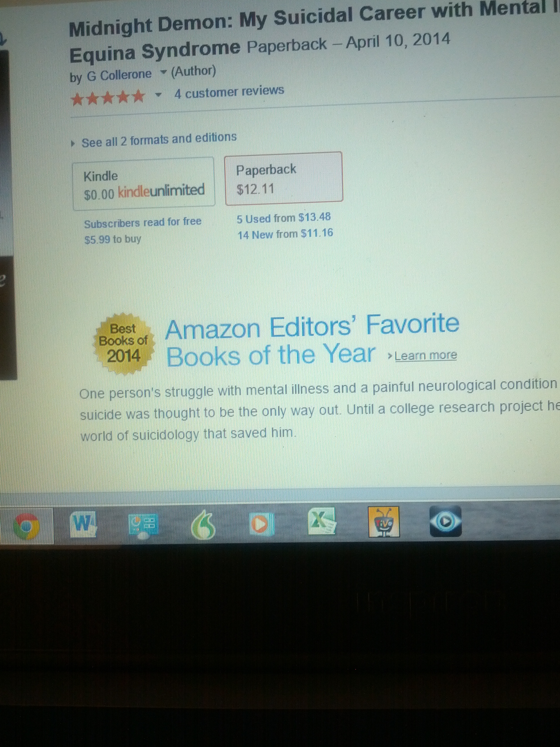Click the Best Books of 2014 gold badge
Screen dimensions: 560x747
(124, 343)
